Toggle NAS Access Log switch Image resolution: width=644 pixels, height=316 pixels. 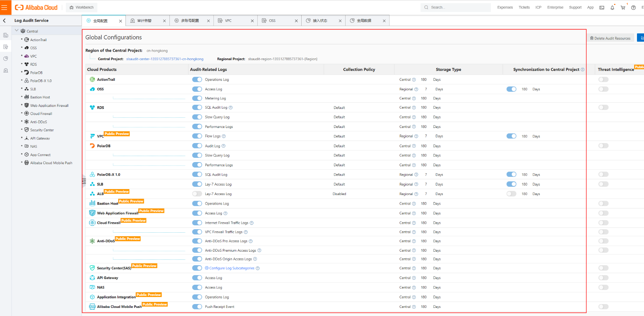[x=197, y=288]
